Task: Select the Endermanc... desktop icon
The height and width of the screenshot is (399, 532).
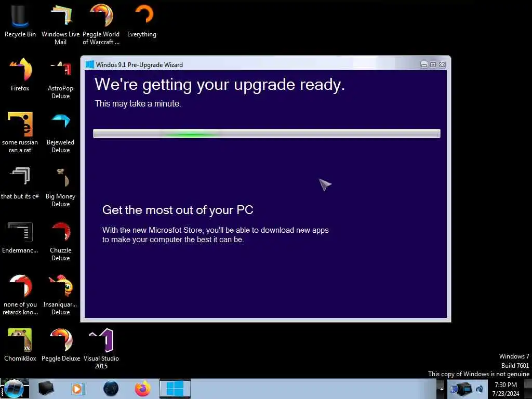Action: [x=20, y=237]
